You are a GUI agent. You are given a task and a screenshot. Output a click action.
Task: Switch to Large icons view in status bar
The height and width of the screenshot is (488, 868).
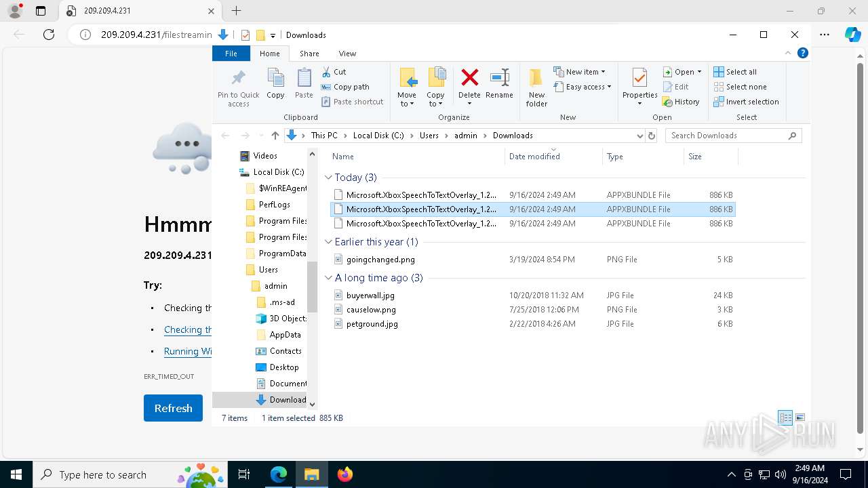click(800, 418)
